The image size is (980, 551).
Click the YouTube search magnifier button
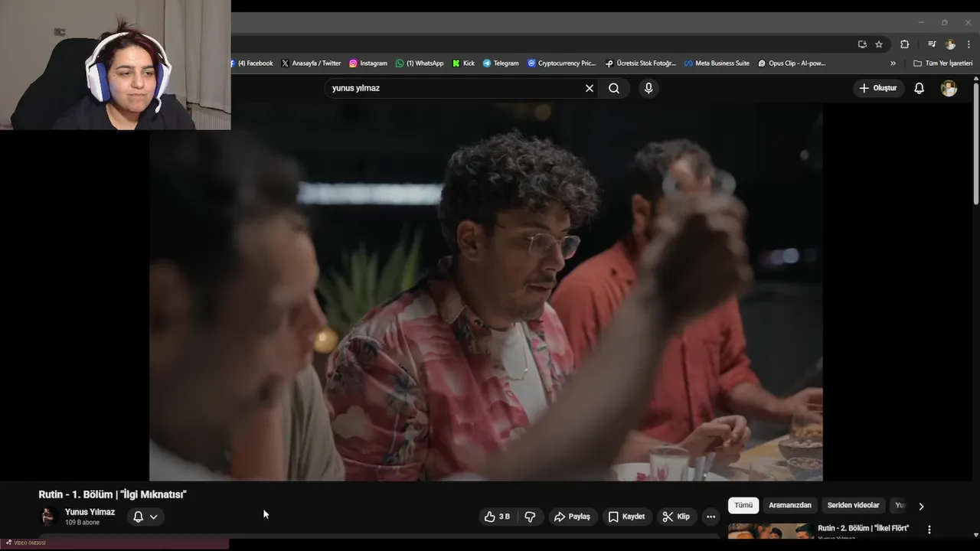tap(614, 88)
